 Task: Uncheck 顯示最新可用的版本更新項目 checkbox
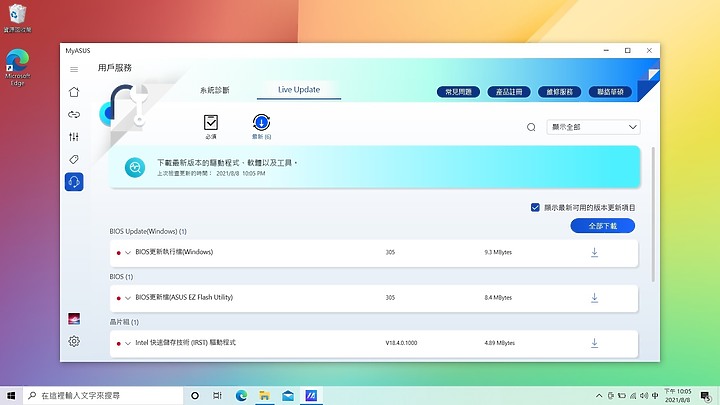click(x=535, y=208)
